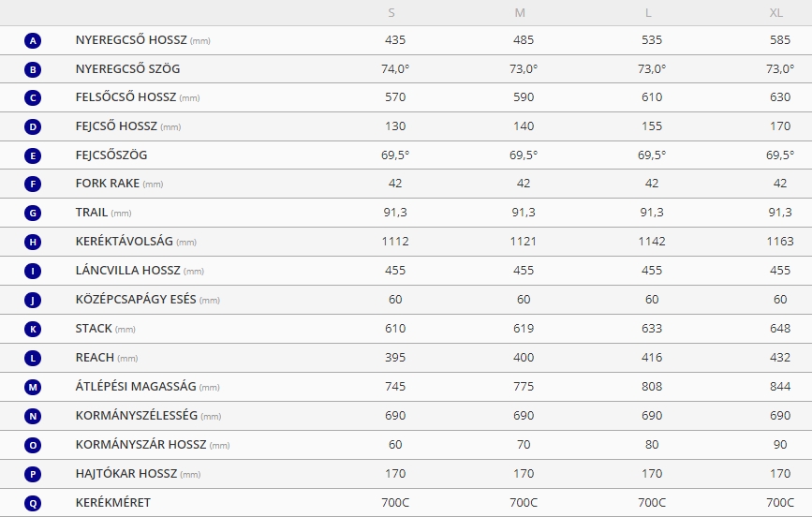Click the blue A badge icon

pyautogui.click(x=33, y=40)
